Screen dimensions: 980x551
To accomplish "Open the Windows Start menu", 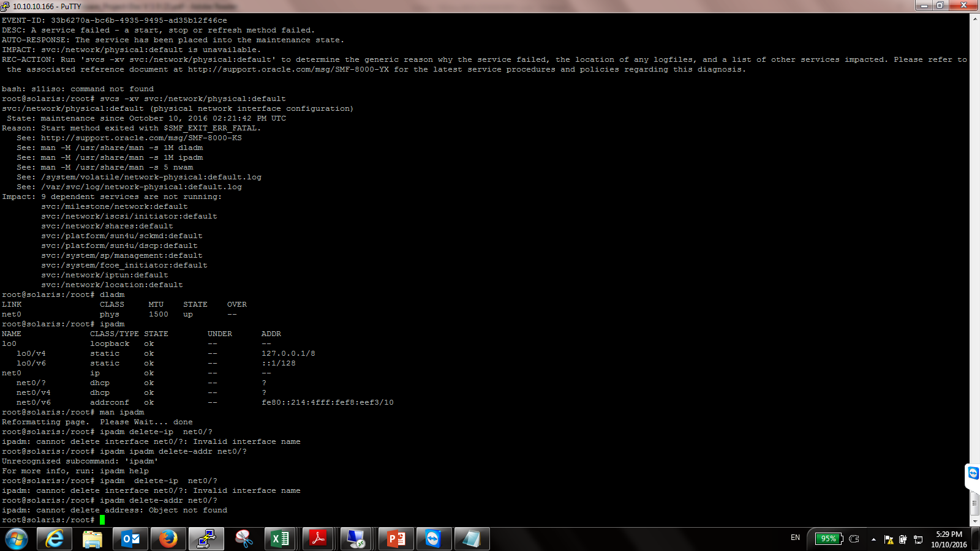I will coord(17,539).
